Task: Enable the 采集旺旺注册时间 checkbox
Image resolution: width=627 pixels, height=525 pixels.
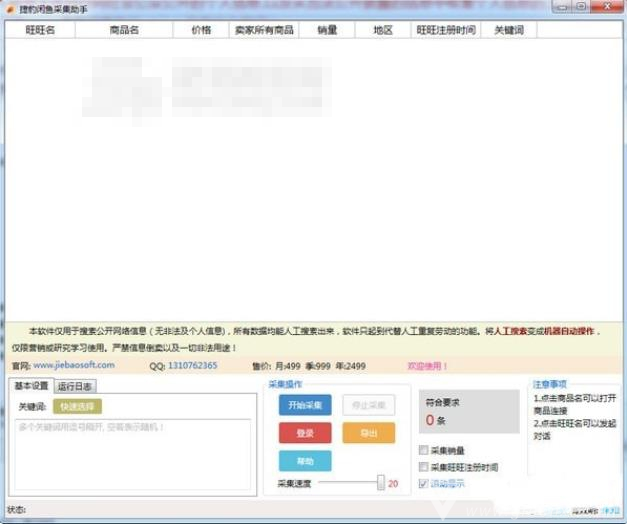Action: point(423,467)
